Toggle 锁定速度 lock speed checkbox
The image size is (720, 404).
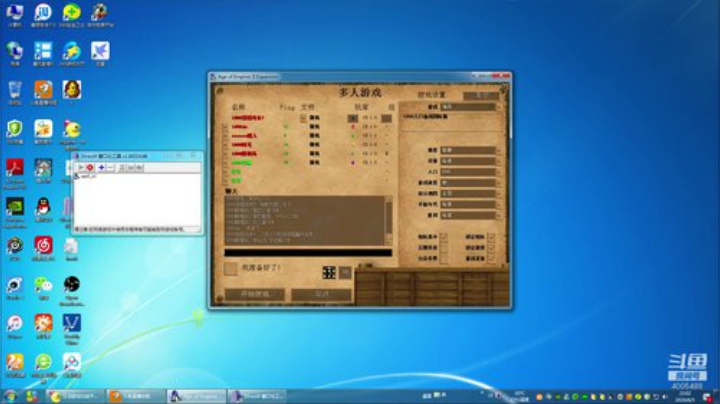point(491,248)
